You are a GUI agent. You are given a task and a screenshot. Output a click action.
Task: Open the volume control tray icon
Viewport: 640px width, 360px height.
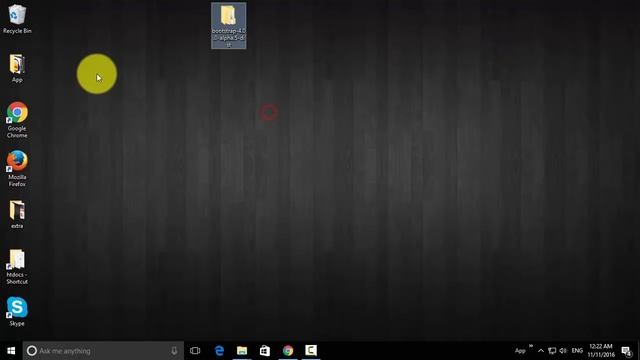pos(563,351)
